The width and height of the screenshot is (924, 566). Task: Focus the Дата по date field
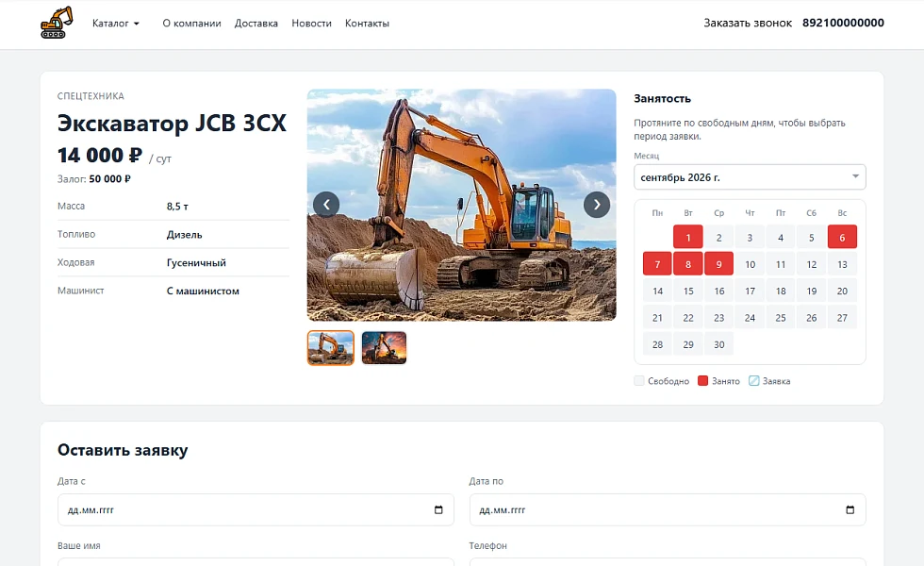pos(668,510)
